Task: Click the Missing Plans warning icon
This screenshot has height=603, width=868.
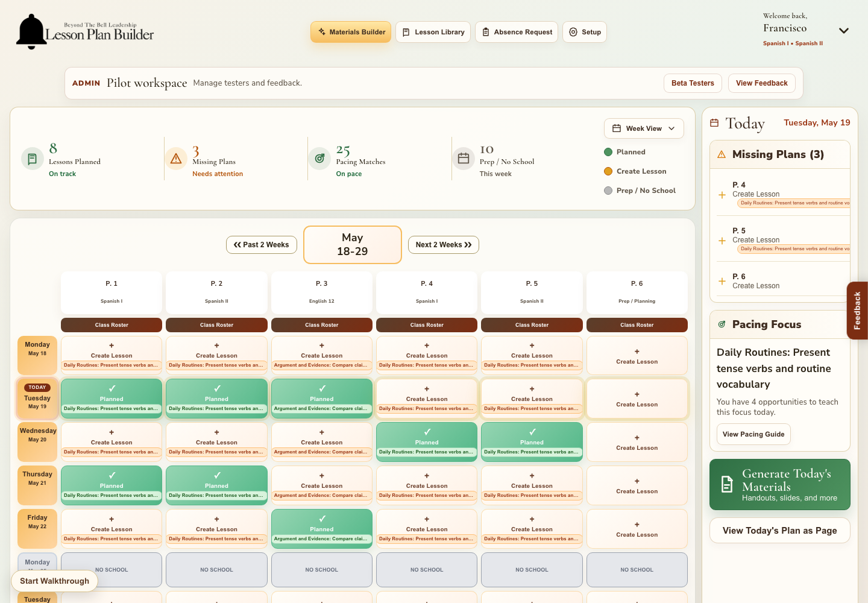Action: tap(176, 159)
